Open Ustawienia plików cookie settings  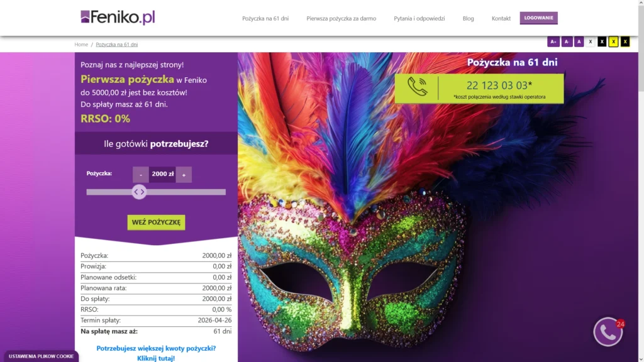coord(41,356)
